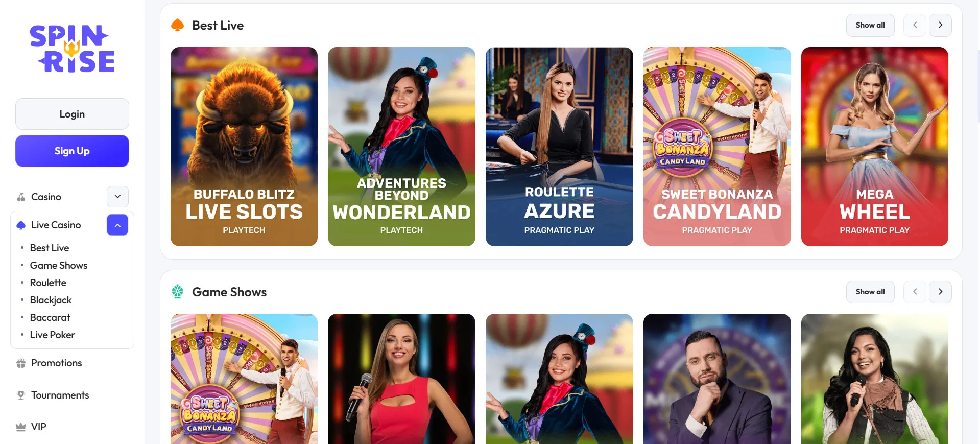Click the Live Casino spade icon
This screenshot has width=980, height=444.
[x=21, y=225]
